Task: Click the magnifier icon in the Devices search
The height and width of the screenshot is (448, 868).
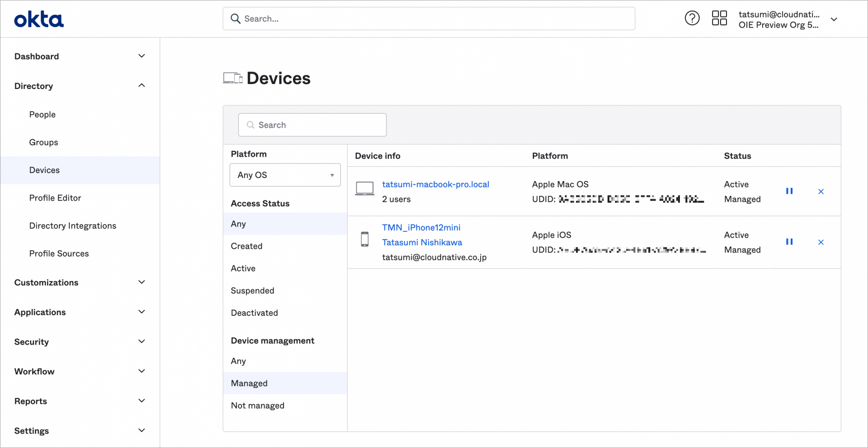Action: point(251,125)
